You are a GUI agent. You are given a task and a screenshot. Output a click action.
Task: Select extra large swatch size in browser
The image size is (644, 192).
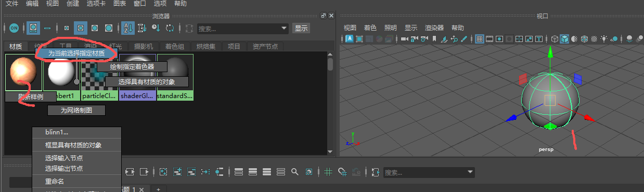[109, 28]
